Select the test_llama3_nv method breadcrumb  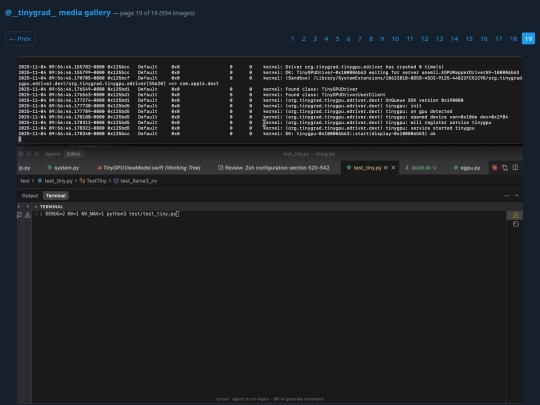point(135,181)
